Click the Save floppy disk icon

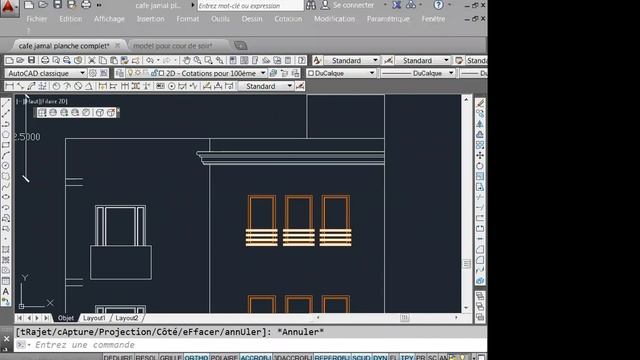(x=31, y=60)
